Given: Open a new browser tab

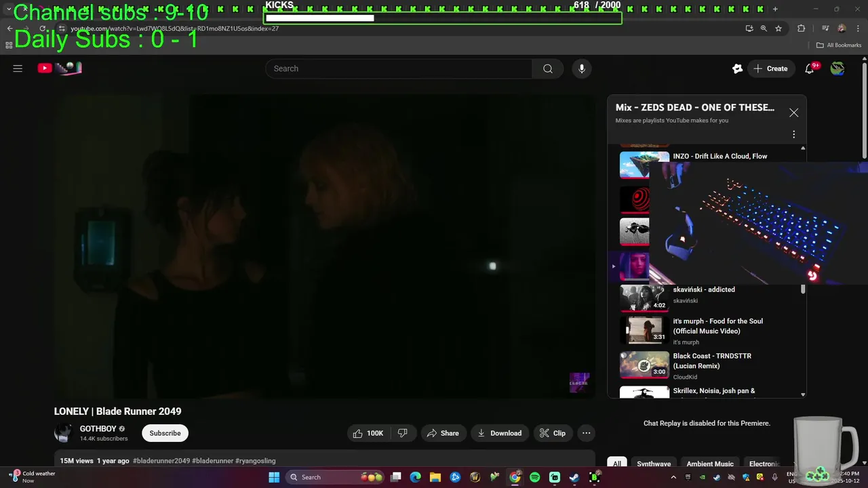Looking at the screenshot, I should coord(775,9).
